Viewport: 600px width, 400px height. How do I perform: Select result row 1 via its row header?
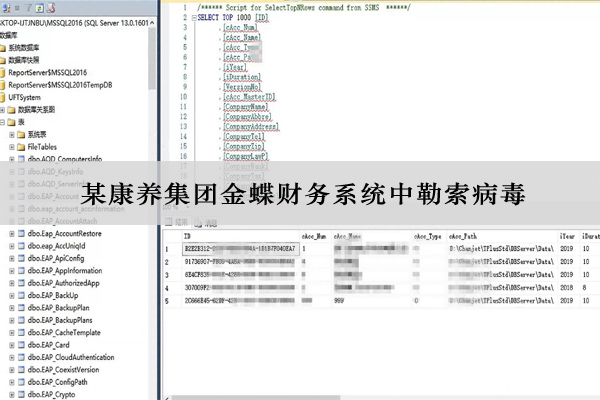coord(172,249)
